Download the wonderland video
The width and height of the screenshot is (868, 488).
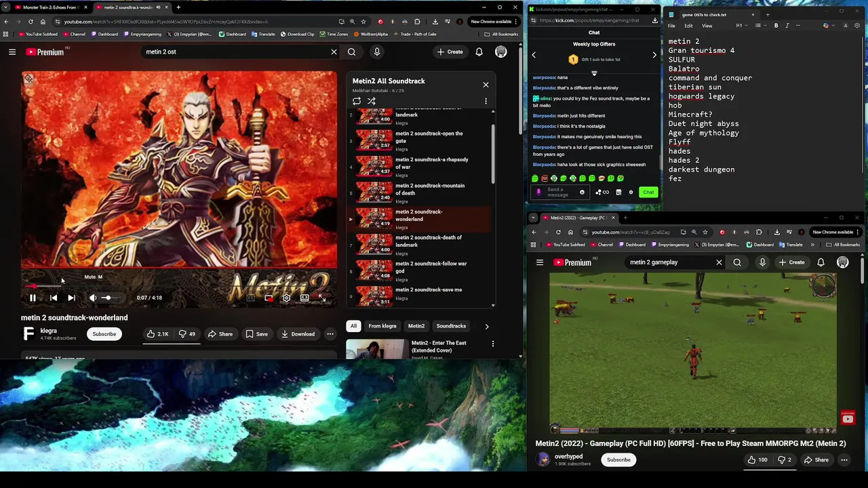click(x=298, y=334)
